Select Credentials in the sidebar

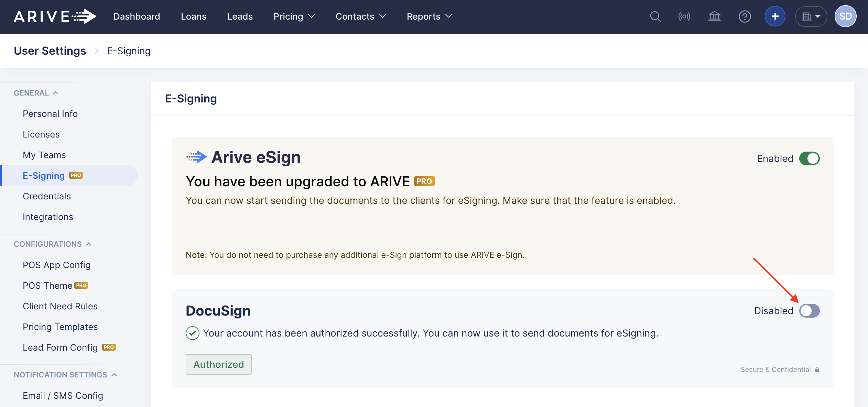pyautogui.click(x=47, y=196)
